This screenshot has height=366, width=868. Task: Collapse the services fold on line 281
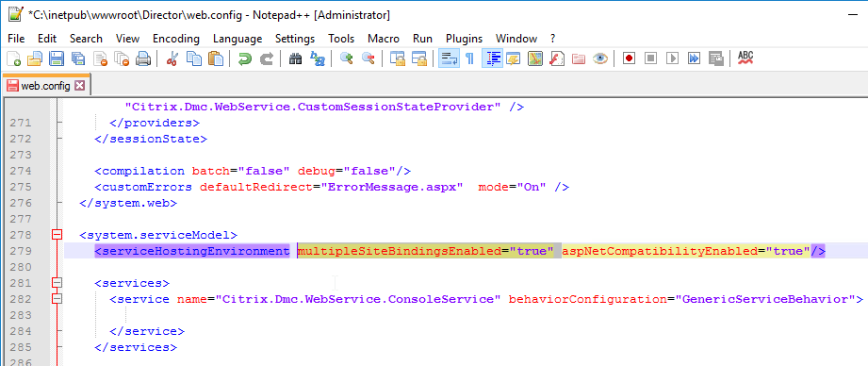point(57,283)
